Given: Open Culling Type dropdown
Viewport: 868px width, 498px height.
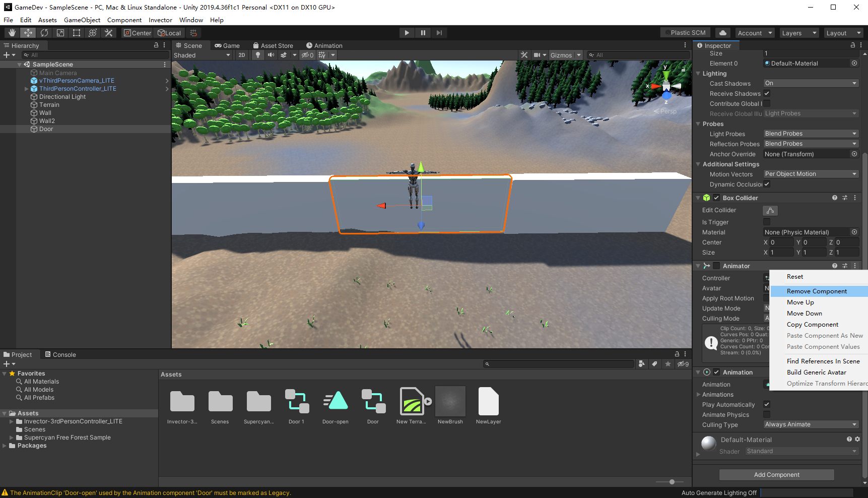Looking at the screenshot, I should pyautogui.click(x=811, y=424).
